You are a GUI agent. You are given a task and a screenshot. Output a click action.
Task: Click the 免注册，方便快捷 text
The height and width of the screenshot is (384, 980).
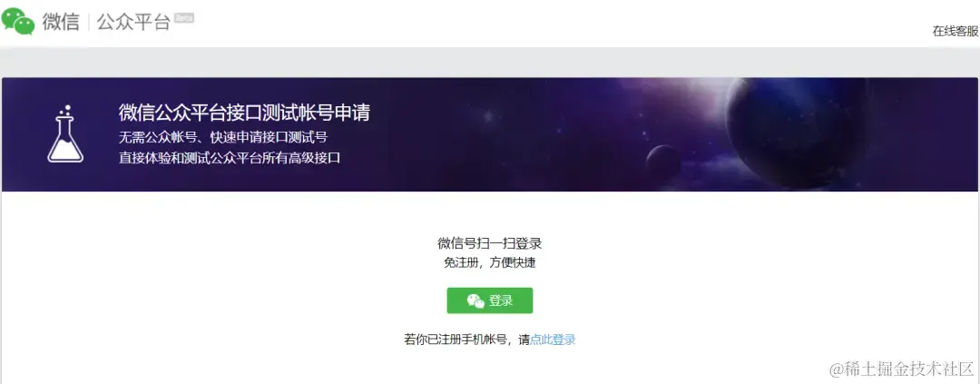click(489, 262)
